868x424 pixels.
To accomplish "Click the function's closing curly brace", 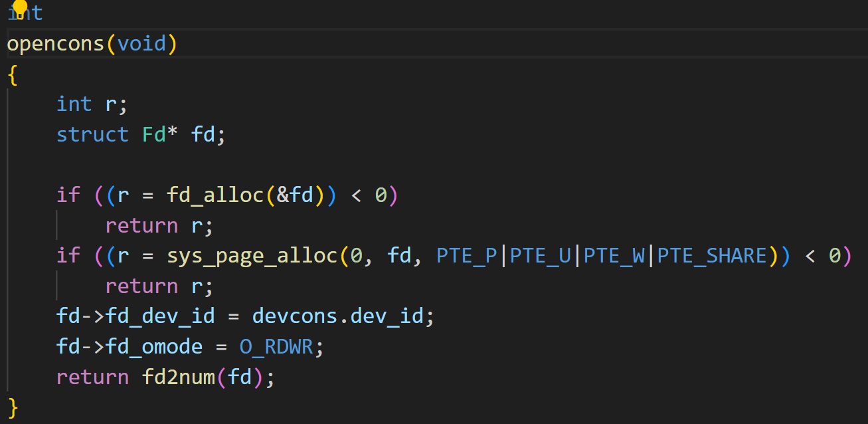I will click(x=12, y=407).
